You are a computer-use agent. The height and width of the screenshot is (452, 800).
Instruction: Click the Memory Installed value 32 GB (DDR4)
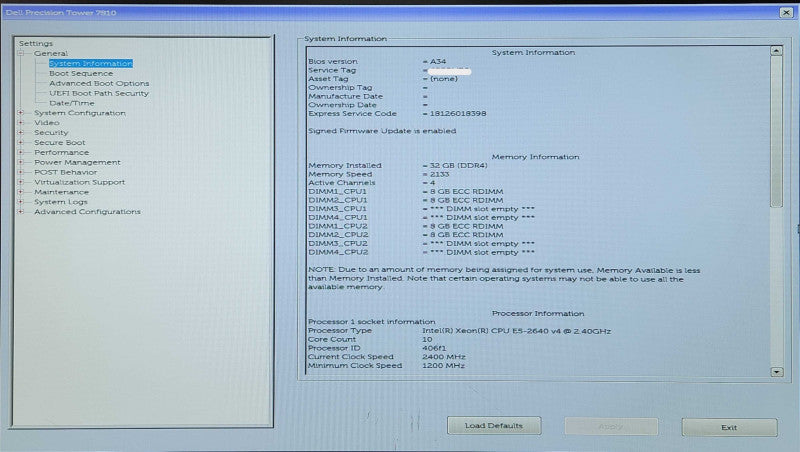pyautogui.click(x=458, y=165)
